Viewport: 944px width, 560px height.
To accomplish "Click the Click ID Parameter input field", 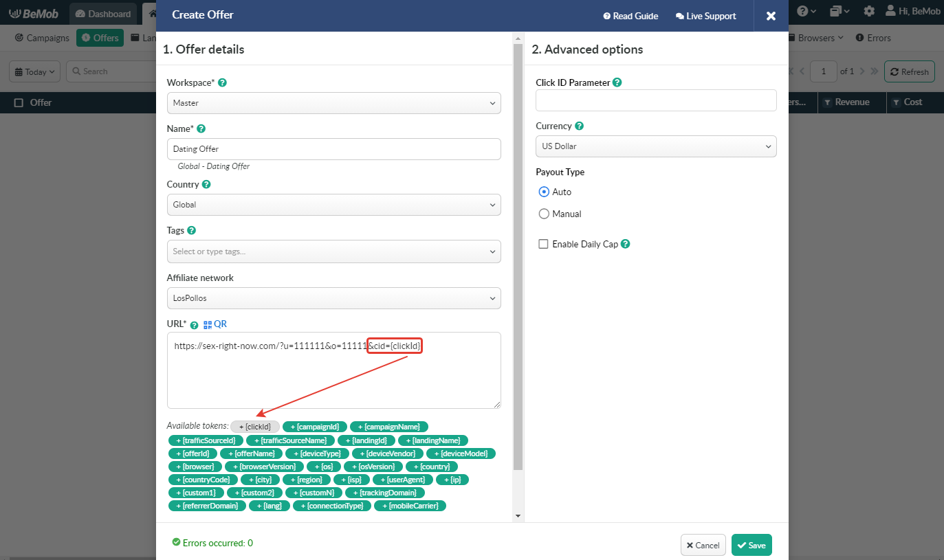I will (655, 100).
